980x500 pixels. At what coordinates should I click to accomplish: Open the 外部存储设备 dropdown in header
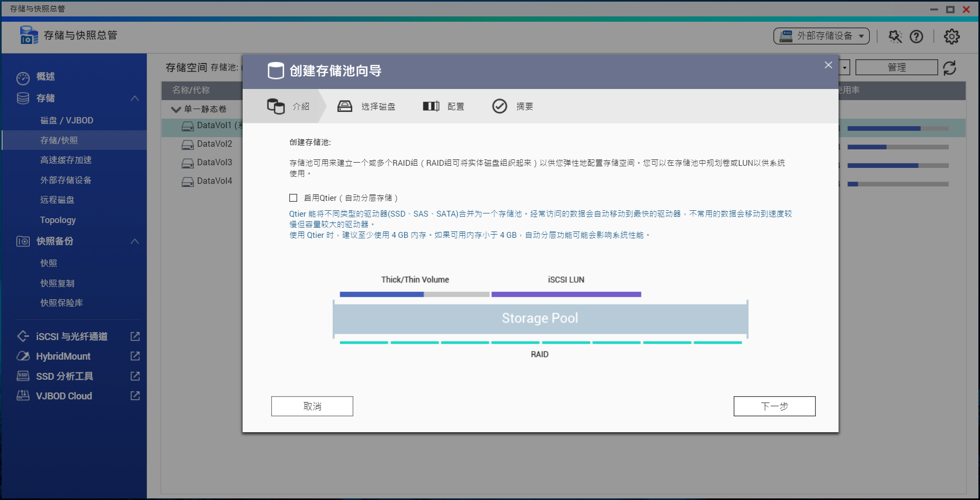[x=822, y=36]
